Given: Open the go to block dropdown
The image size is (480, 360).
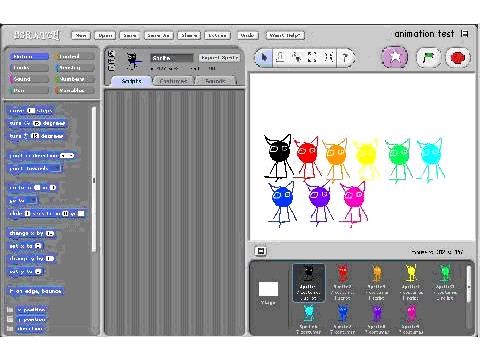Looking at the screenshot, I should coord(32,200).
